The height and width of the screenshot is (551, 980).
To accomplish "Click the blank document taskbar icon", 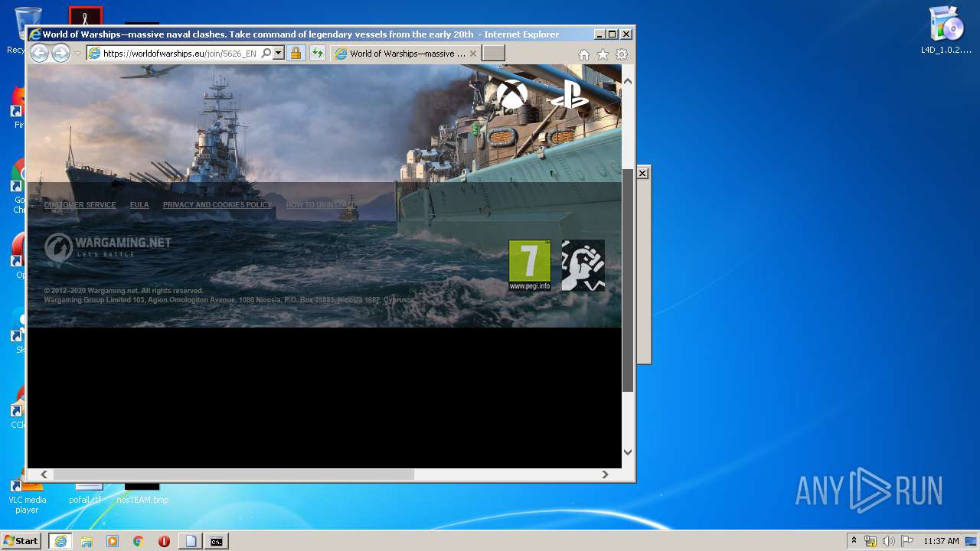I will point(191,541).
